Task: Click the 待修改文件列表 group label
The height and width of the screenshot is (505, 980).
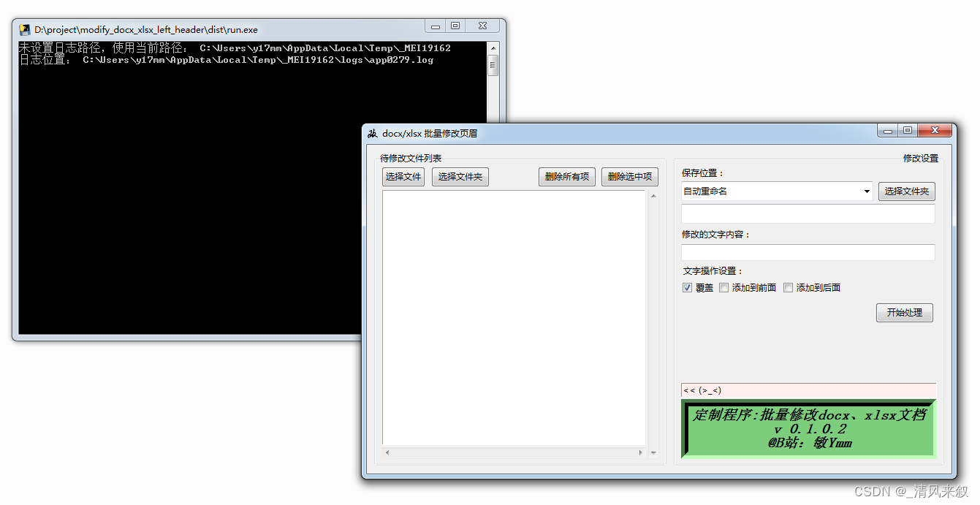Action: [x=411, y=158]
